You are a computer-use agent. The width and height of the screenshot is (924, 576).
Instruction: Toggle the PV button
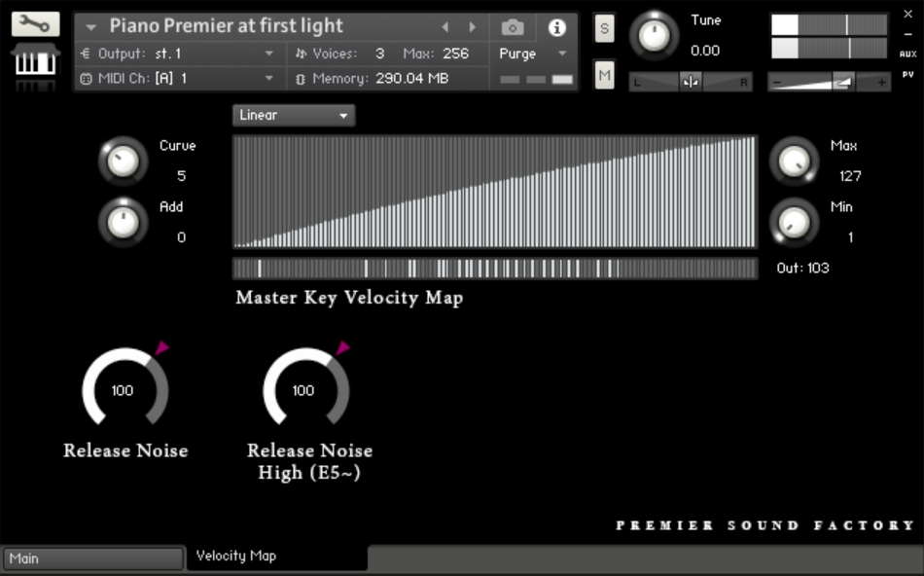pos(908,75)
